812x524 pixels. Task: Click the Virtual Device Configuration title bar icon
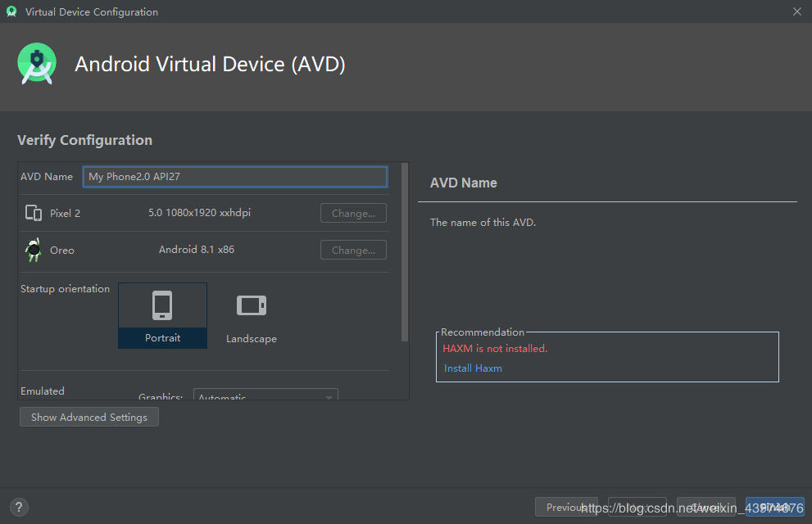(x=10, y=11)
